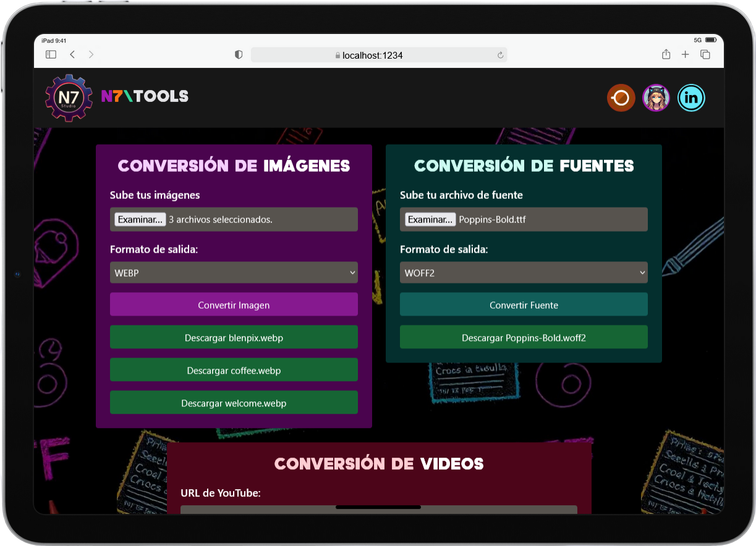Expand the WEBP output format dropdown
The width and height of the screenshot is (756, 546).
[234, 272]
